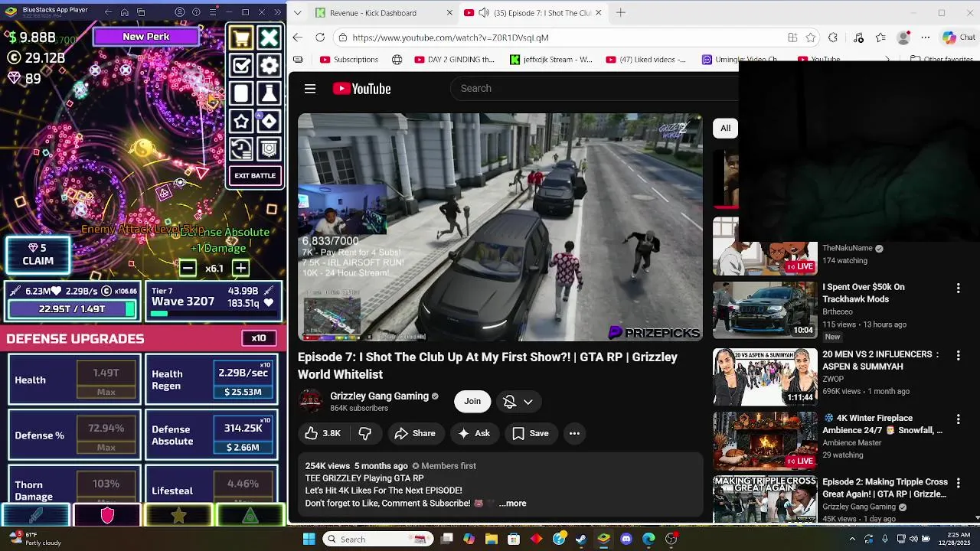The width and height of the screenshot is (980, 551).
Task: Expand video description with ...more
Action: tap(512, 504)
